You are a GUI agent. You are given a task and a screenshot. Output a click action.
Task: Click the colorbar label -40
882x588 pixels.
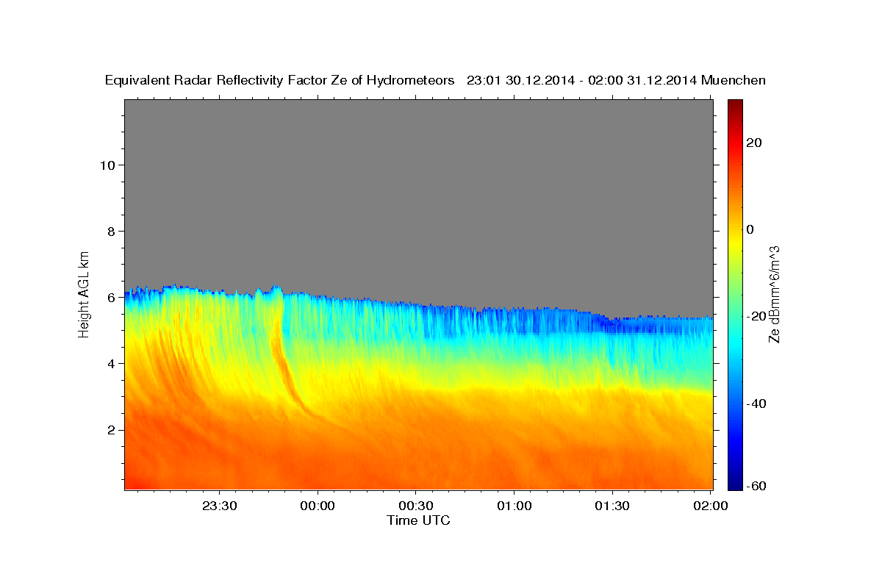[759, 404]
